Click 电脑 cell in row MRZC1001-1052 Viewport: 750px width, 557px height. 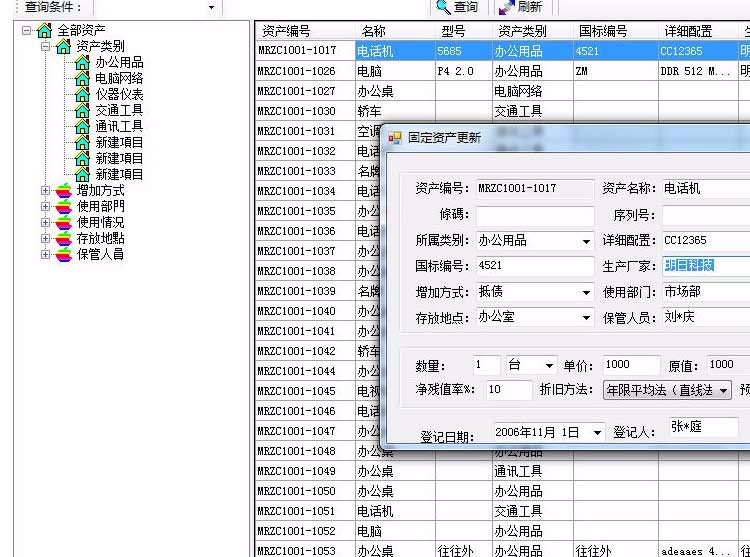pyautogui.click(x=395, y=532)
